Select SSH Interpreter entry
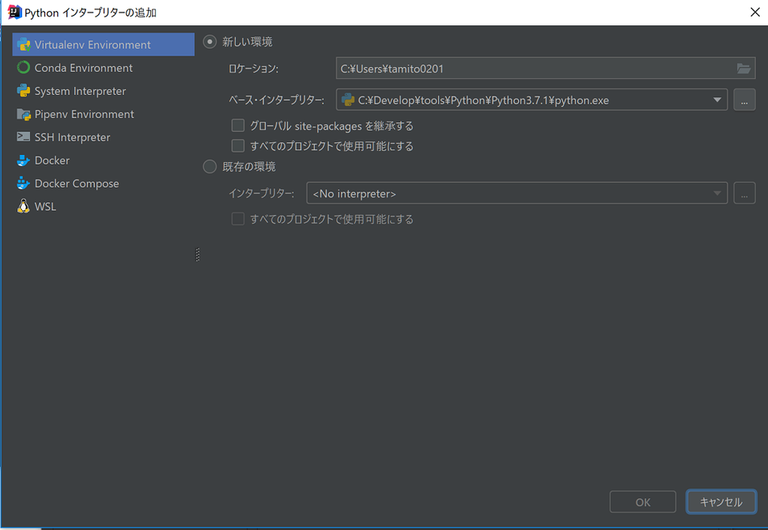 (103, 137)
